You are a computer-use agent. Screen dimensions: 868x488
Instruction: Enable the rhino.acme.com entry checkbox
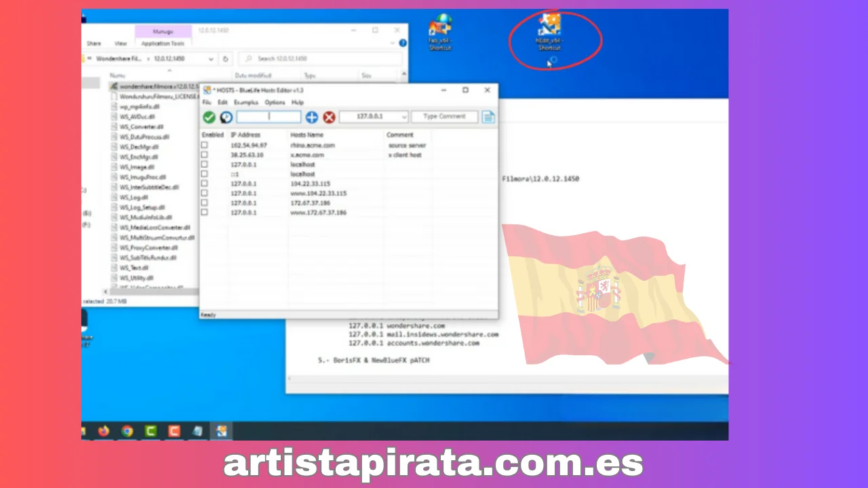204,145
